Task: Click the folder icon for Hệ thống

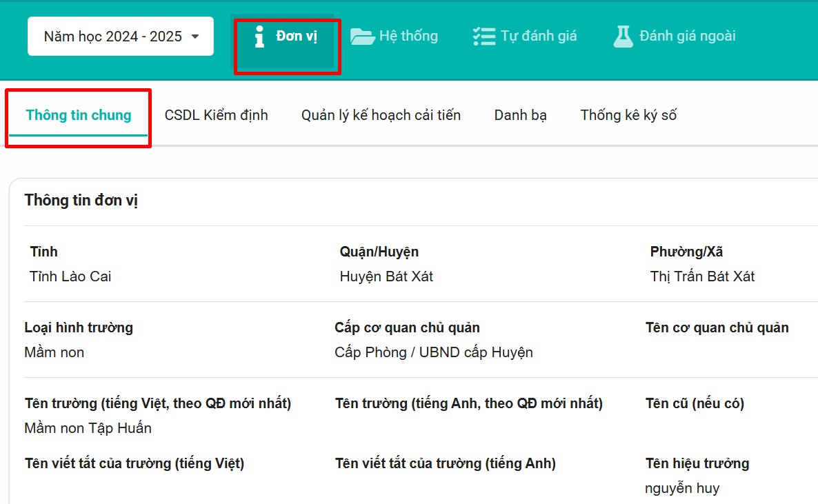Action: click(362, 37)
